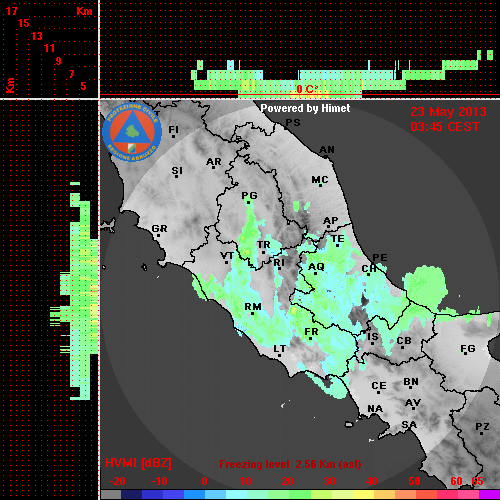Select the AQ city marker on map
500x500 pixels.
(316, 268)
